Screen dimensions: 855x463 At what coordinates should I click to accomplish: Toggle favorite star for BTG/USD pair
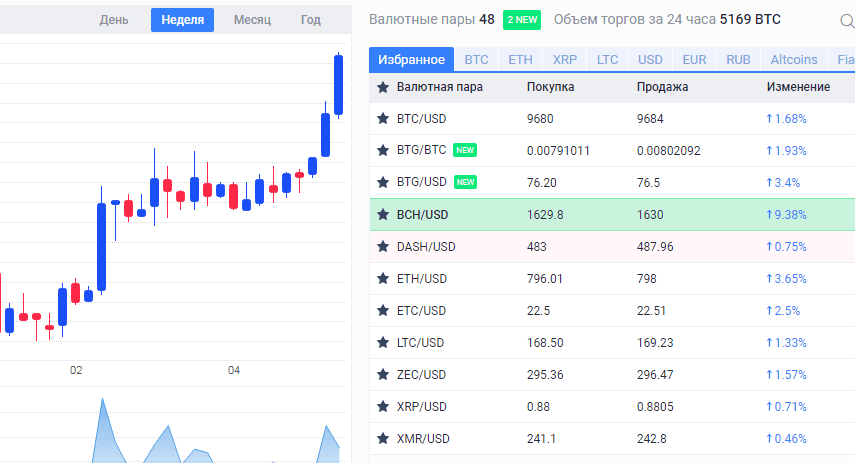383,182
